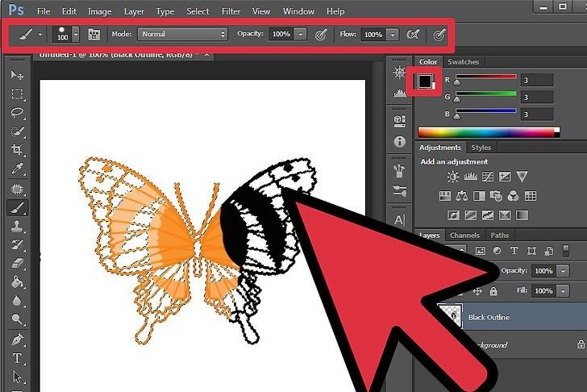Select the Lasso tool
Screen dimensions: 587x392
pyautogui.click(x=16, y=112)
